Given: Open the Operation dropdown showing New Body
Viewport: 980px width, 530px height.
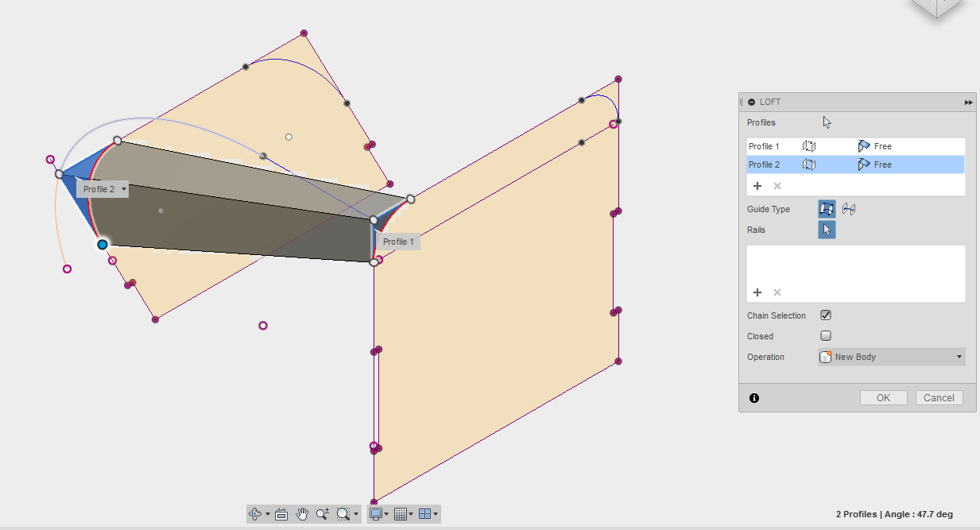Looking at the screenshot, I should [892, 357].
